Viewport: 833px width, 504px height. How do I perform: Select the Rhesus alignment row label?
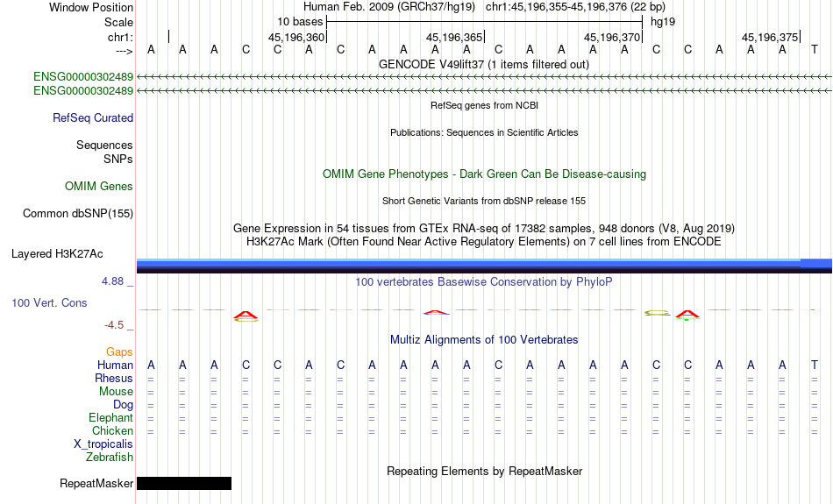pyautogui.click(x=114, y=378)
